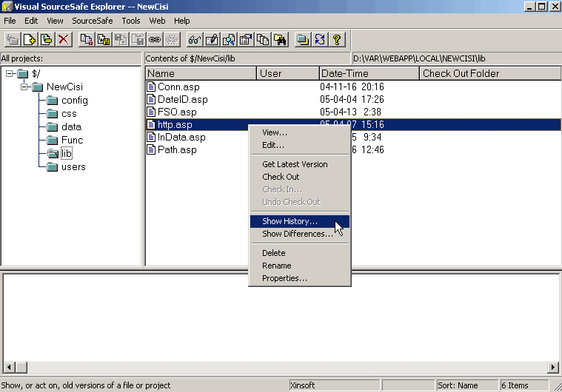Select the lib project in tree
The height and width of the screenshot is (392, 562).
(67, 154)
